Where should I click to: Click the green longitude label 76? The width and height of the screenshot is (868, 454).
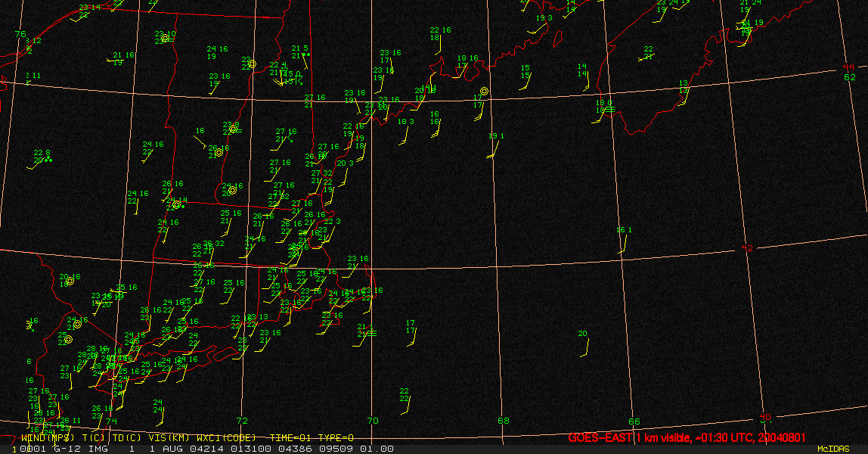click(20, 34)
